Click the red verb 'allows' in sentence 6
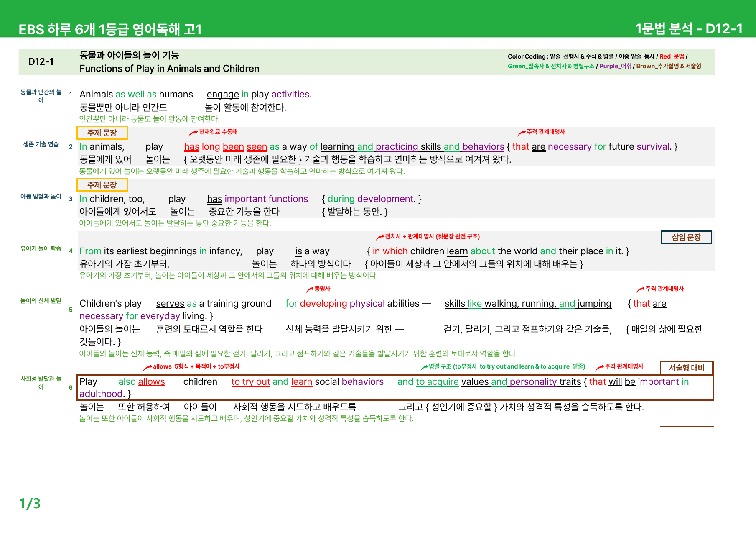Image resolution: width=756 pixels, height=535 pixels. 151,382
